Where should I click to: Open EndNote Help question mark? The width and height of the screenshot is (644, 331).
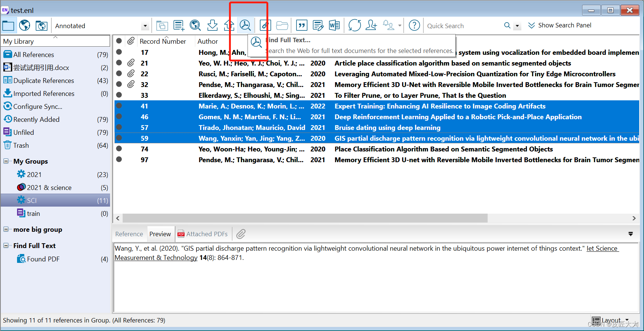414,26
